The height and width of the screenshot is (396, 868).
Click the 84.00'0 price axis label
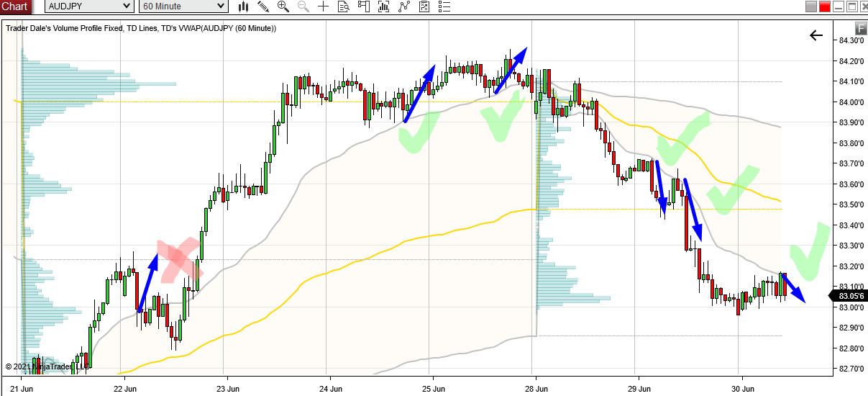click(851, 102)
